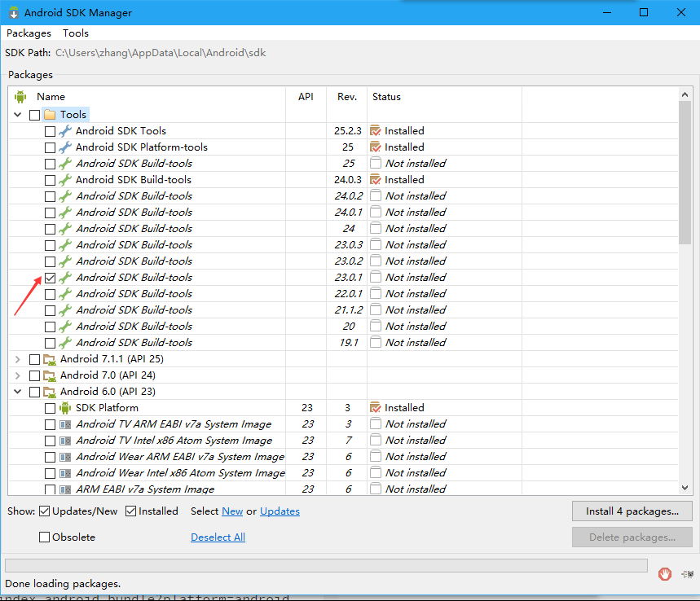Click the package list scrollbar thumb
The width and height of the screenshot is (700, 601).
[685, 173]
